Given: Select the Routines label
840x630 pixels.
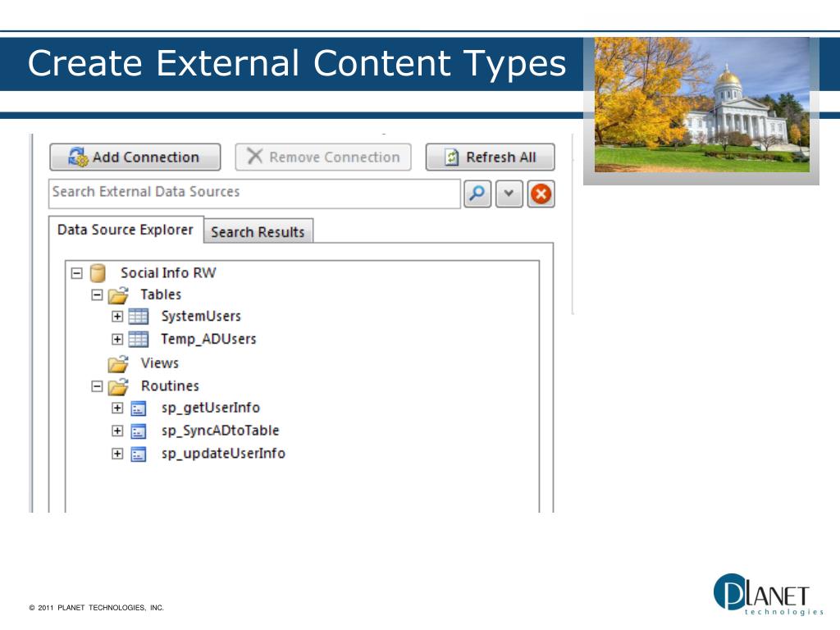Looking at the screenshot, I should pos(170,386).
